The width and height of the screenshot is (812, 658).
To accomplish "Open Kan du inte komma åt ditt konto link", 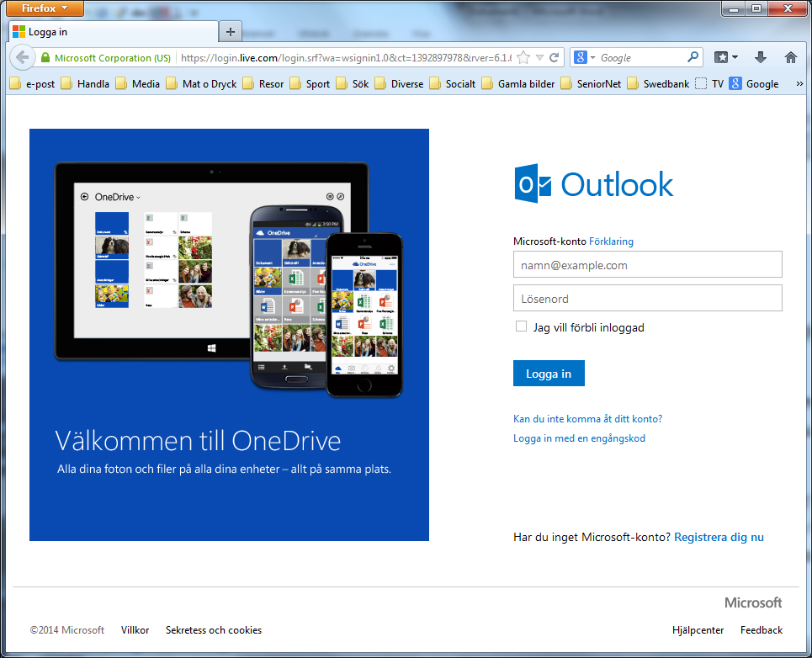I will 588,418.
